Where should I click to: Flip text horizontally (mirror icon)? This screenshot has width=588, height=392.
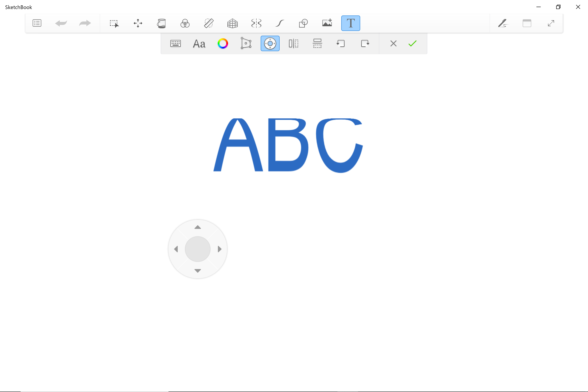pos(294,43)
